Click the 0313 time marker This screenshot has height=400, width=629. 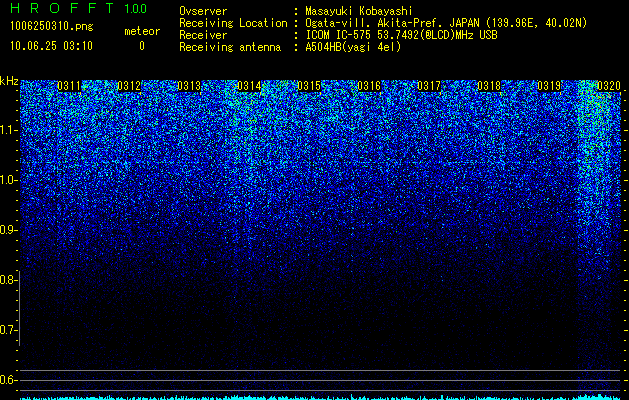click(x=189, y=86)
